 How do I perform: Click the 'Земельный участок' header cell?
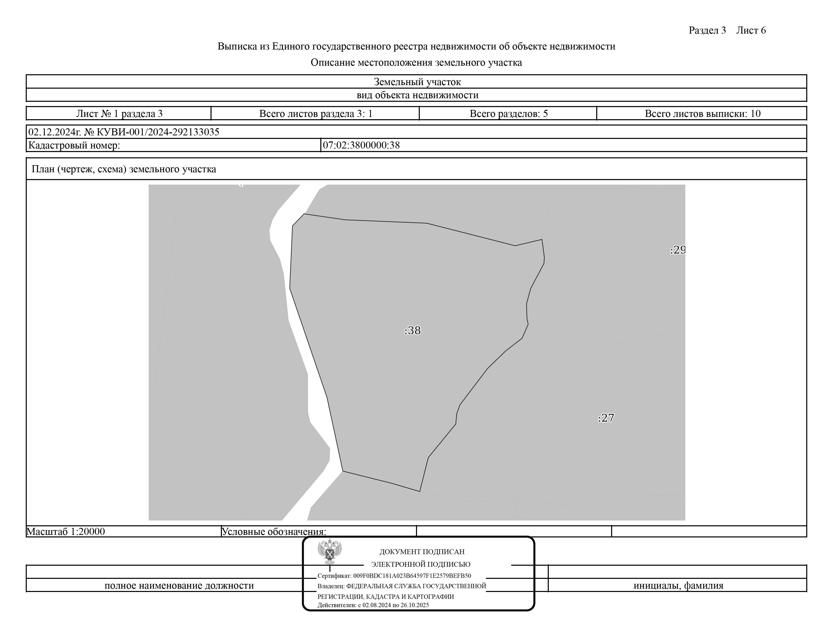[417, 82]
